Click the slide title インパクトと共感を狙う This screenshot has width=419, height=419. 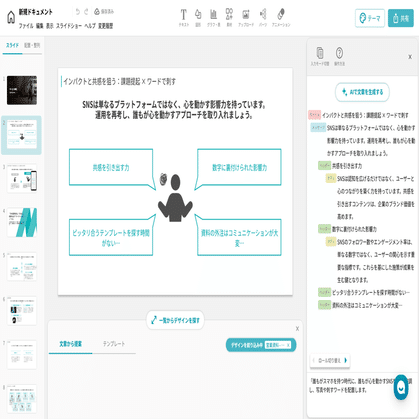119,81
